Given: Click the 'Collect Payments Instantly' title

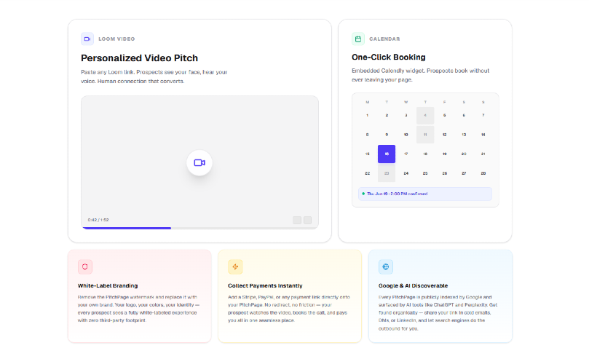Looking at the screenshot, I should [x=265, y=285].
